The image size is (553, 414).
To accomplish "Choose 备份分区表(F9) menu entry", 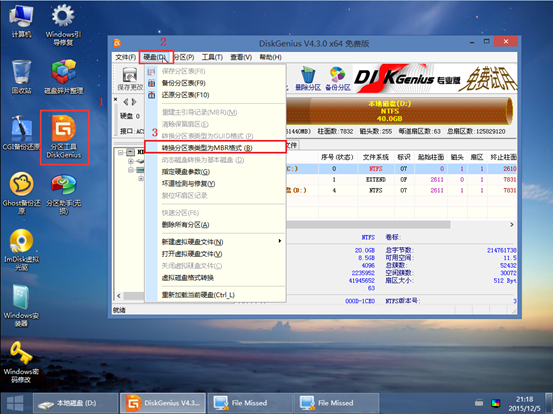I will [x=215, y=83].
